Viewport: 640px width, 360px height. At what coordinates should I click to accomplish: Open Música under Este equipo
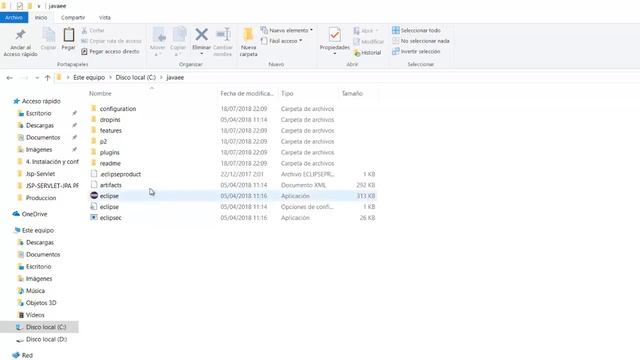pyautogui.click(x=35, y=291)
